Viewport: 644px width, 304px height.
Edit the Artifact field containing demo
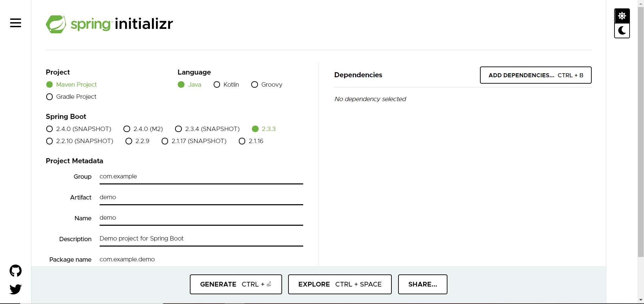click(201, 197)
